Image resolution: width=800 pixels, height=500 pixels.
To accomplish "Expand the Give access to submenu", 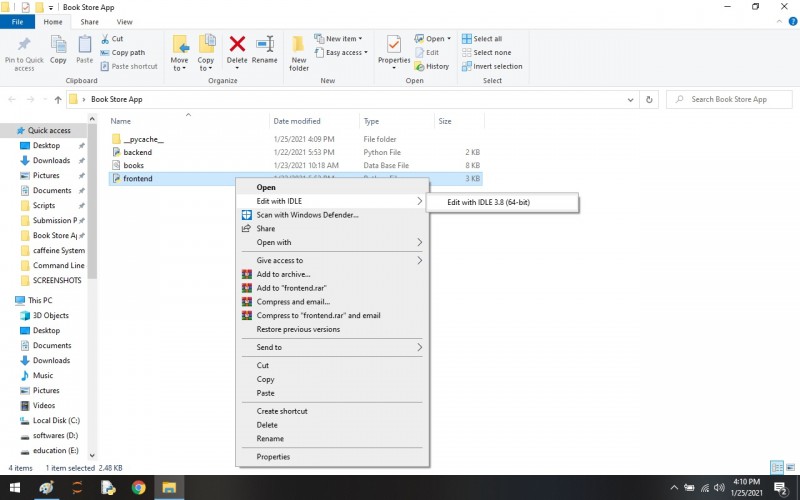I will (332, 260).
